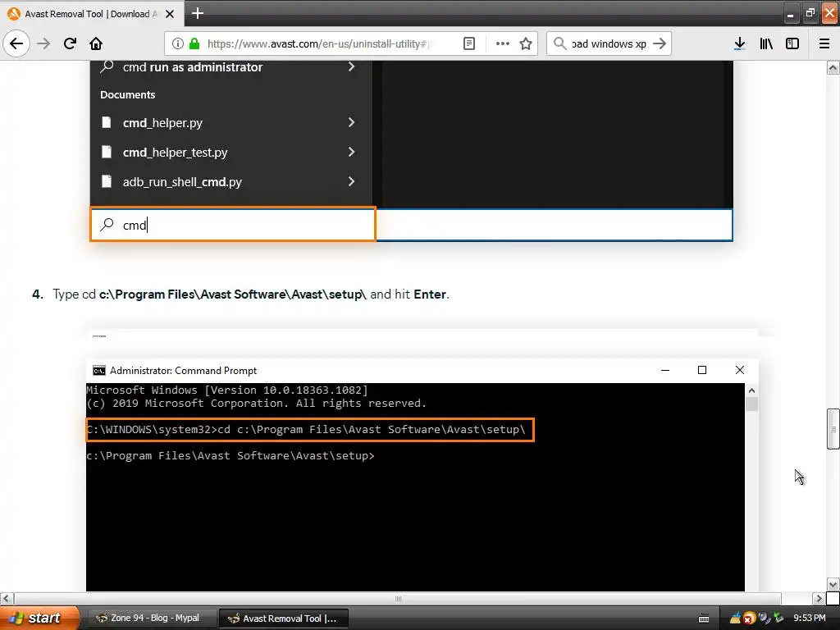Show site information icon in address bar
This screenshot has height=630, width=840.
[x=177, y=43]
